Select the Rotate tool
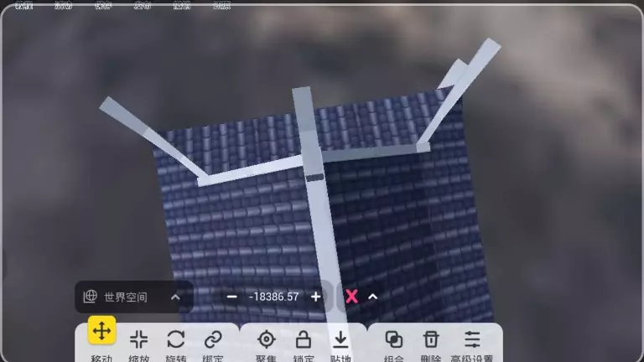The width and height of the screenshot is (644, 362). point(176,339)
